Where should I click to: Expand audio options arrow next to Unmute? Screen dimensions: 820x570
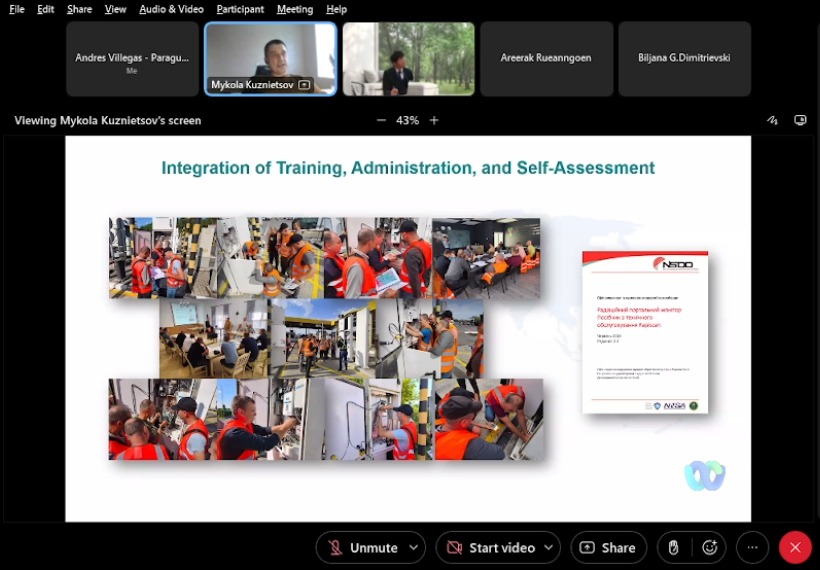coord(414,548)
